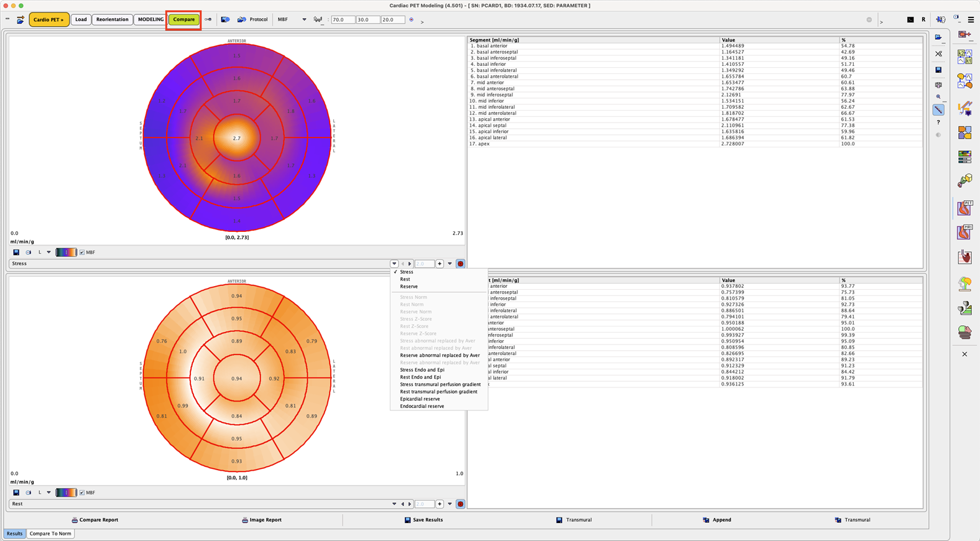Click the Image Report button
Viewport: 980px width, 541px height.
point(262,520)
